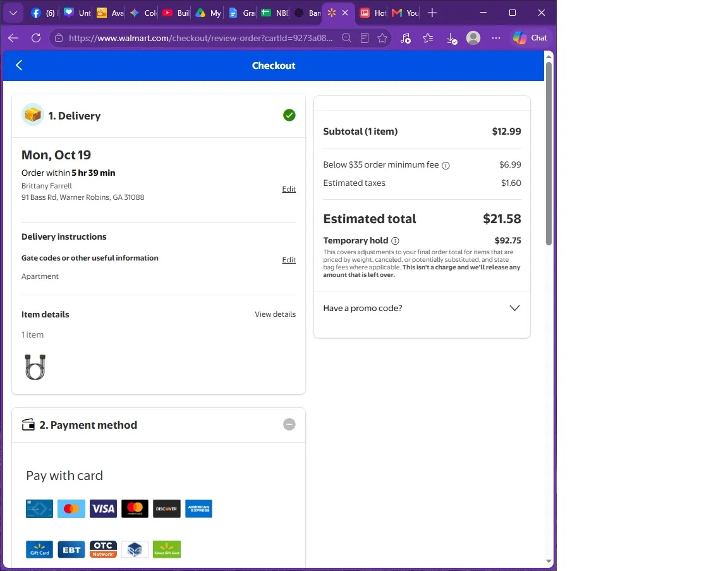Open the tab search dropdown arrow
This screenshot has width=728, height=571.
click(13, 13)
